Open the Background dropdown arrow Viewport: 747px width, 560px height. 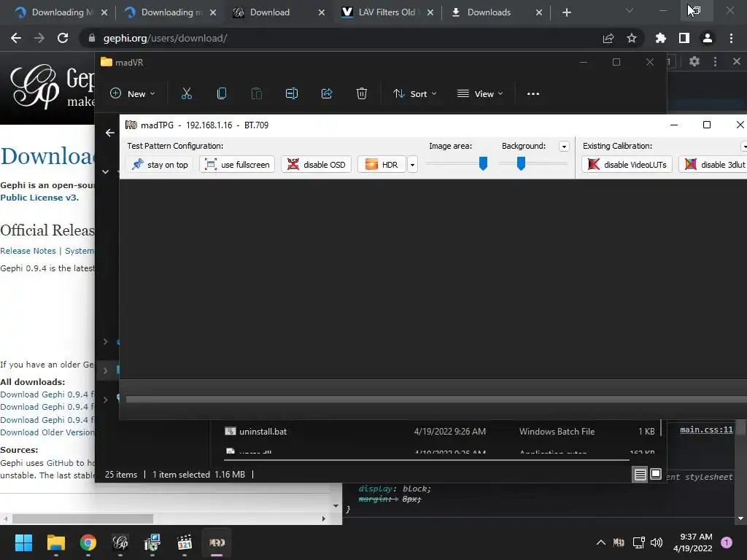coord(564,146)
